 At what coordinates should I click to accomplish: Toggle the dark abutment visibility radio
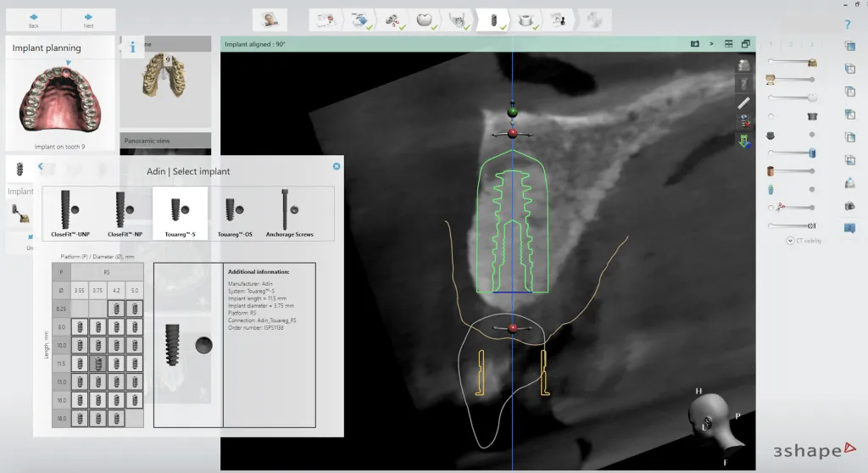(771, 116)
